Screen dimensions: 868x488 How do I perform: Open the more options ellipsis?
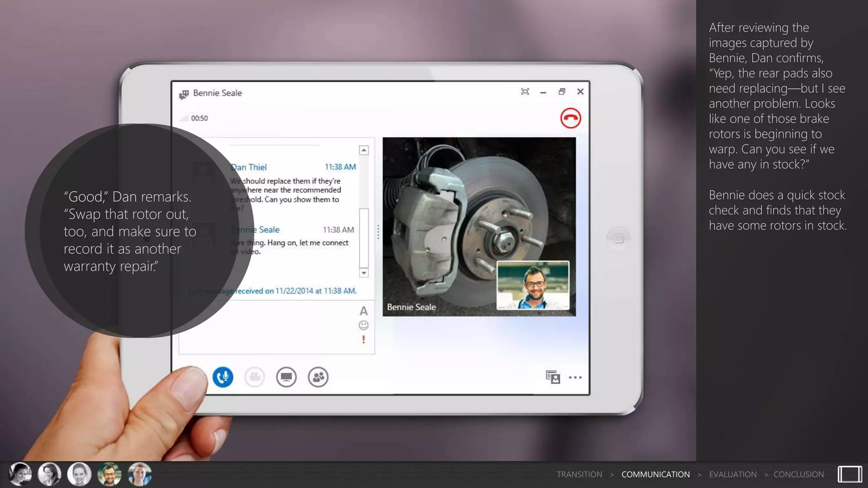(x=575, y=377)
